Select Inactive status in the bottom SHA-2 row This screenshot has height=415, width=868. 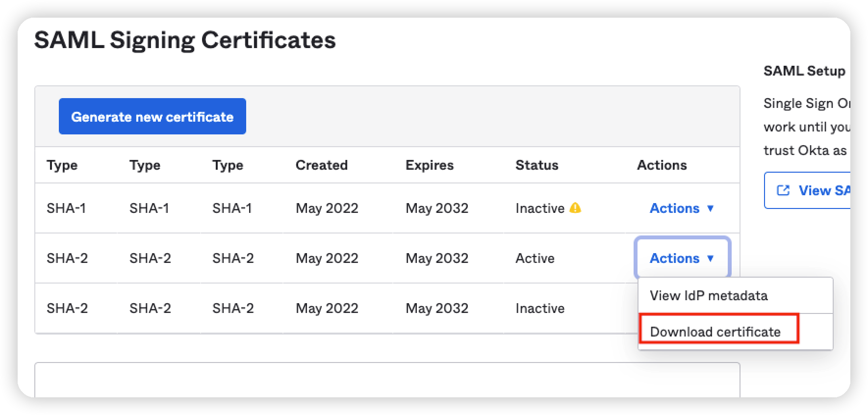(x=539, y=308)
